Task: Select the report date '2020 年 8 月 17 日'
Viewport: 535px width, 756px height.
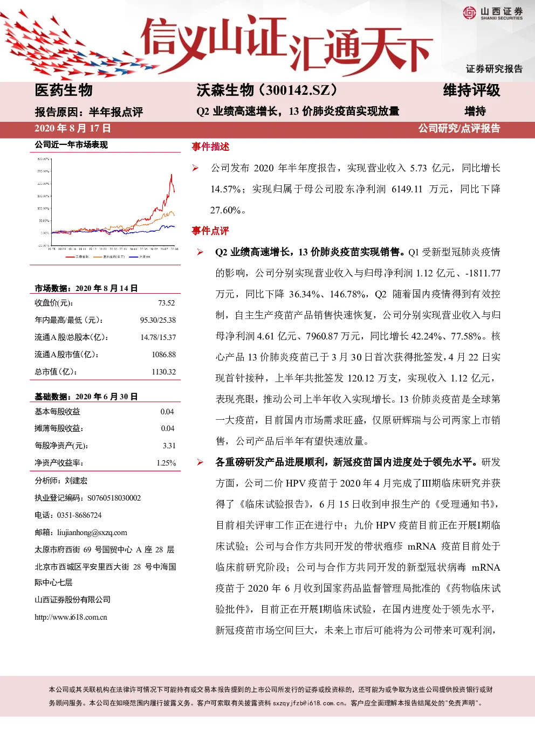Action: 73,128
